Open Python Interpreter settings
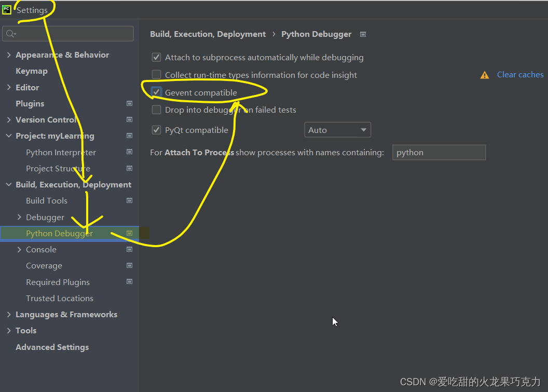 [61, 153]
